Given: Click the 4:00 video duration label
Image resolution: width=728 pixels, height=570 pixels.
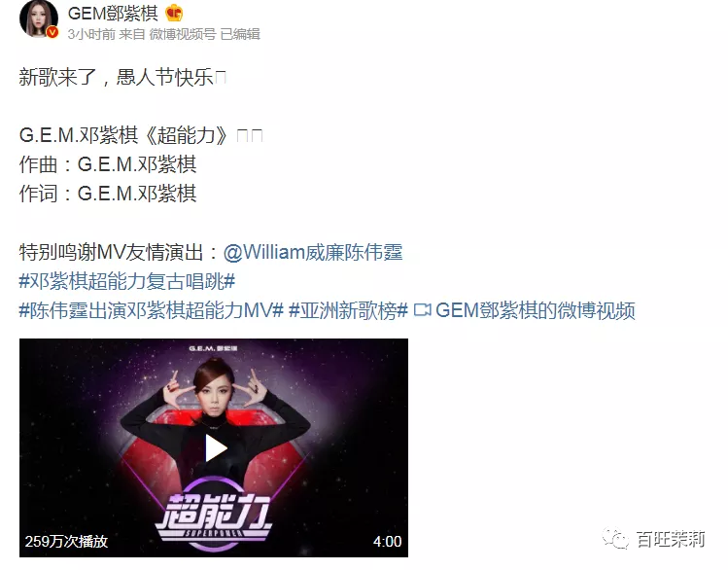Looking at the screenshot, I should (387, 541).
